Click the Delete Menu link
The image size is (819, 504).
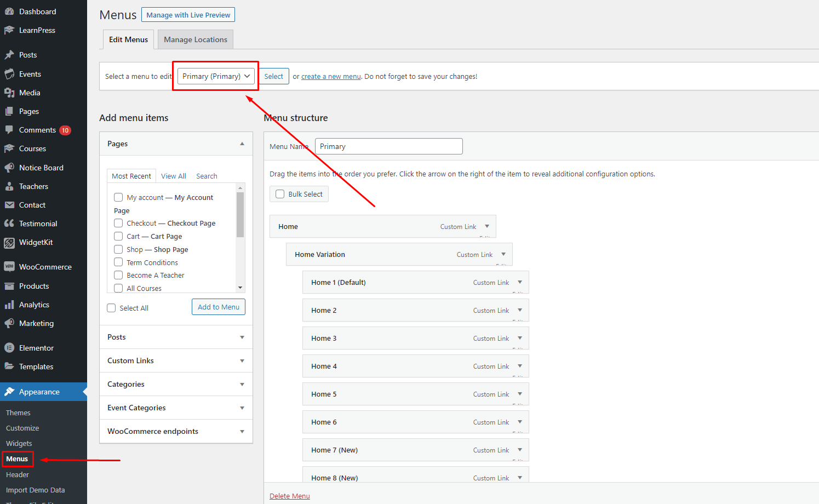(289, 496)
